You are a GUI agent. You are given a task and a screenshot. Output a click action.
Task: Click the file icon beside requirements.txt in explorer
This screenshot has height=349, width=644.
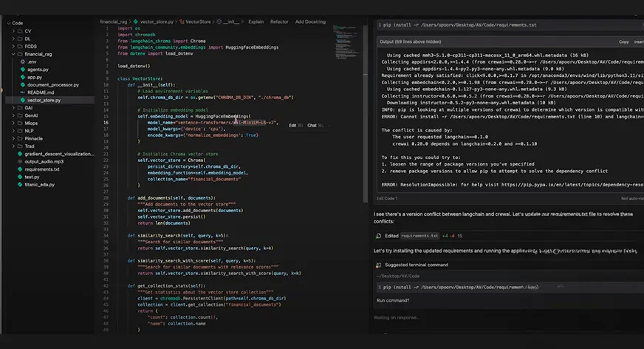[x=20, y=169]
